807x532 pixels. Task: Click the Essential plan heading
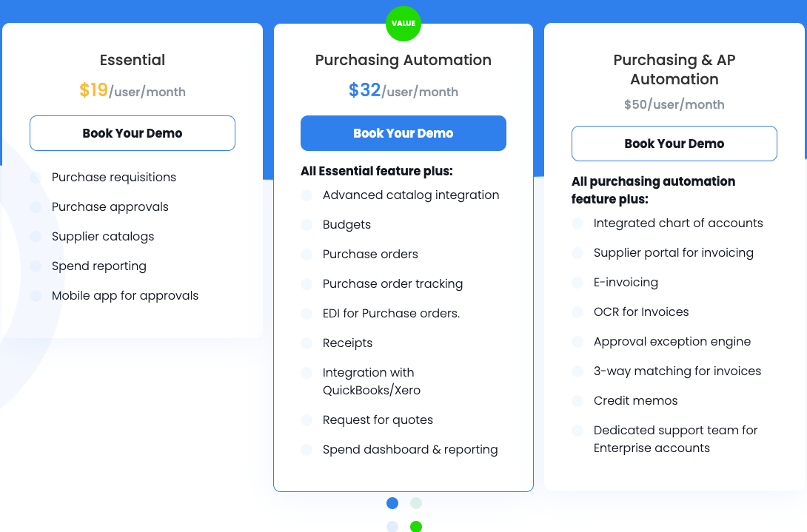[132, 60]
